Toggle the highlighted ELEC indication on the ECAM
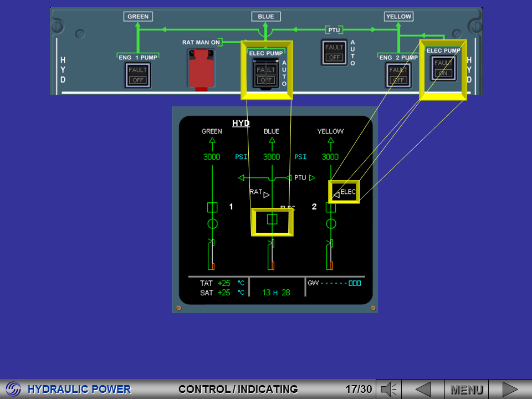The image size is (532, 399). point(345,192)
